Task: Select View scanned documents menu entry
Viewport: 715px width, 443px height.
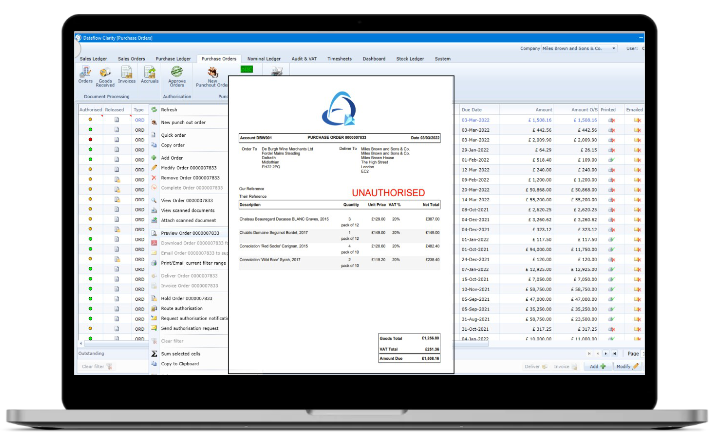Action: point(188,211)
